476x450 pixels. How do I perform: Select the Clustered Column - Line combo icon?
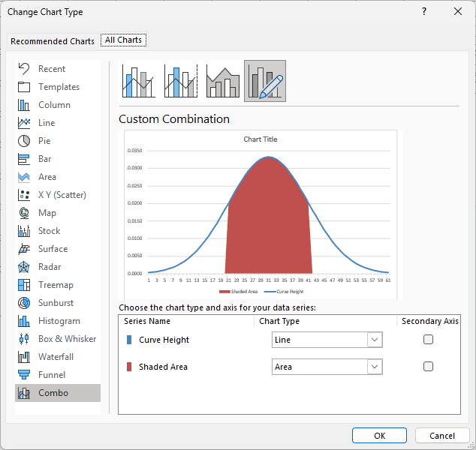[139, 81]
